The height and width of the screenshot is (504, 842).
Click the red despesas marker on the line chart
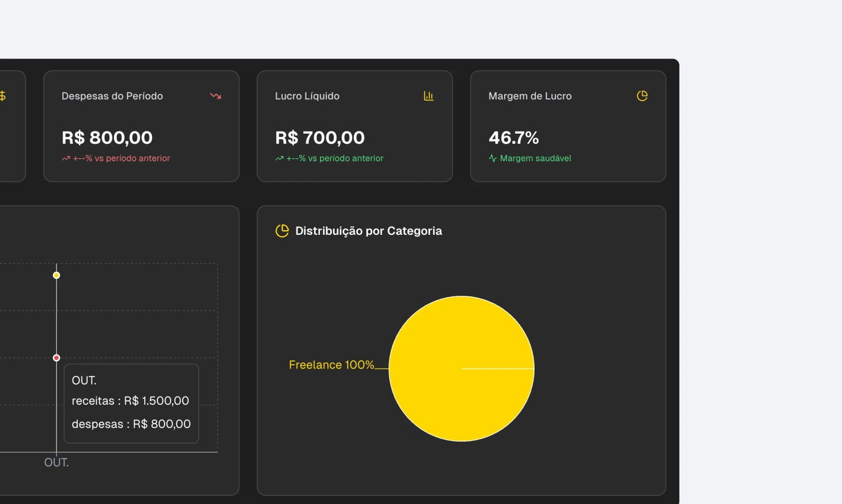[x=56, y=358]
